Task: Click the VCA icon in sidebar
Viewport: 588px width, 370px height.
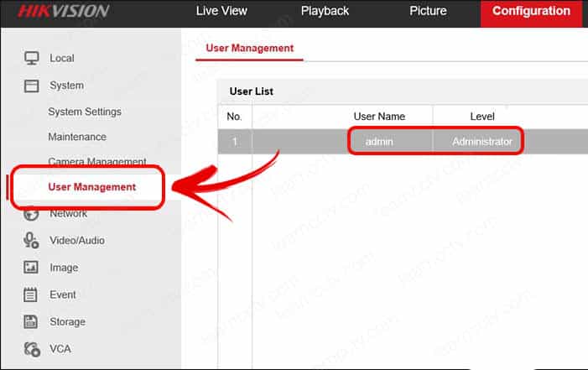Action: tap(32, 348)
